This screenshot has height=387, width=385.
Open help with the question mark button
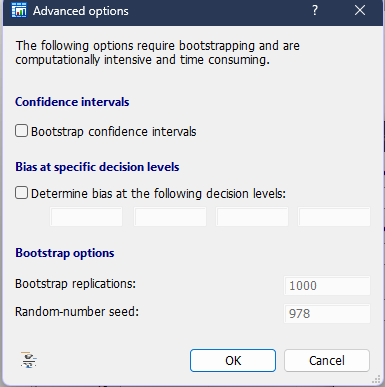315,10
